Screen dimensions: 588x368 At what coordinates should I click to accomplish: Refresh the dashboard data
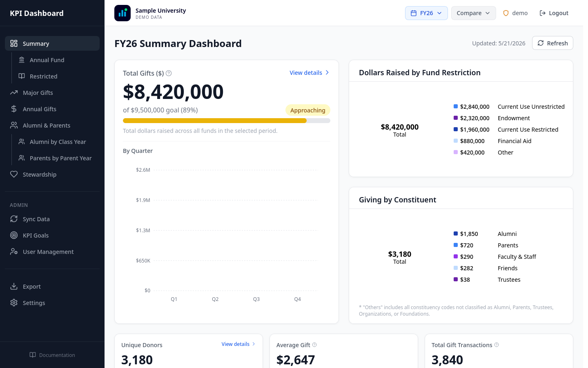pos(552,43)
